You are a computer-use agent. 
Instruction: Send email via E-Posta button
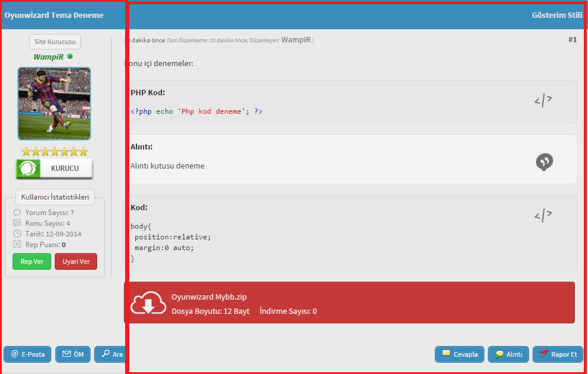pyautogui.click(x=27, y=354)
